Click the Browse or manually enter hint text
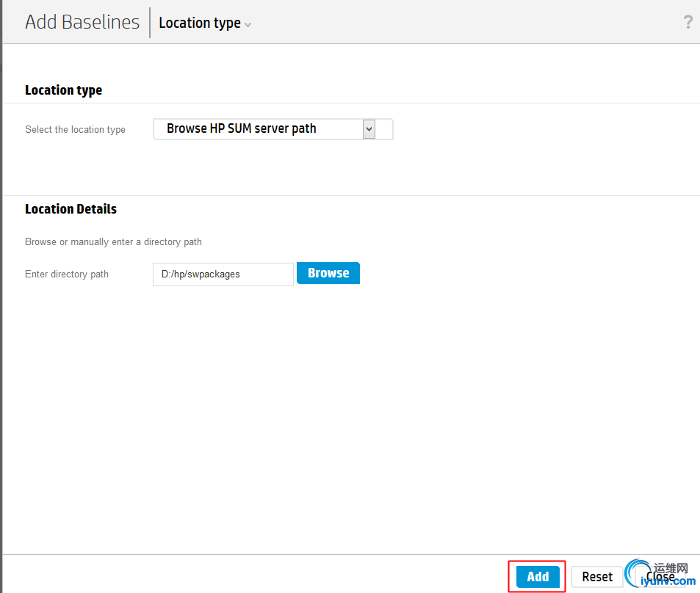Image resolution: width=700 pixels, height=593 pixels. coord(113,242)
